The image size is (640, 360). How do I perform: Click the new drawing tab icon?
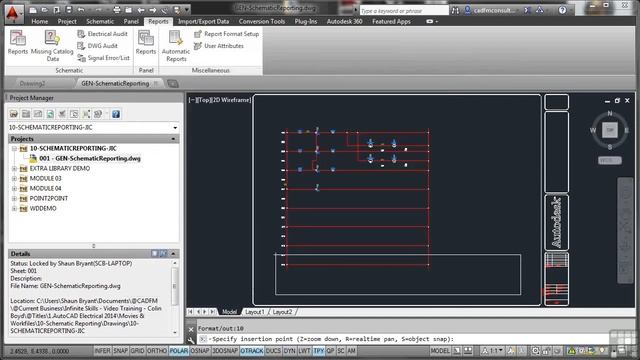coord(173,84)
